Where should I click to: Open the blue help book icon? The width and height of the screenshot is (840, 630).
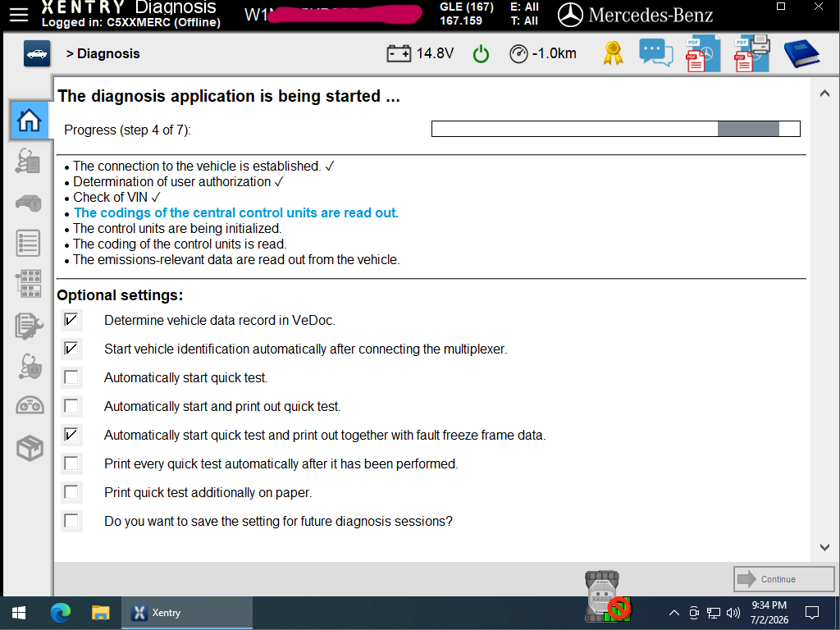tap(801, 53)
